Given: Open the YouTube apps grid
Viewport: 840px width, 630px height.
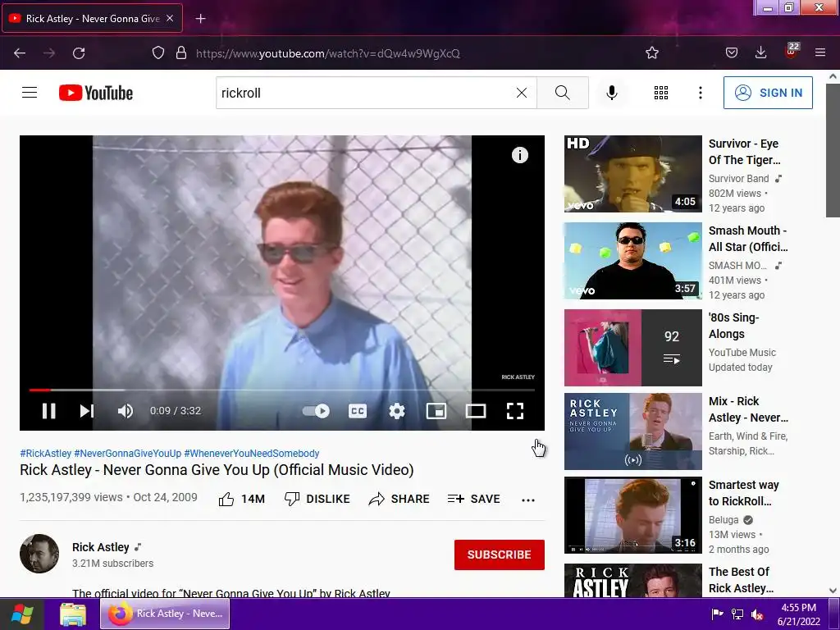Looking at the screenshot, I should [x=661, y=93].
